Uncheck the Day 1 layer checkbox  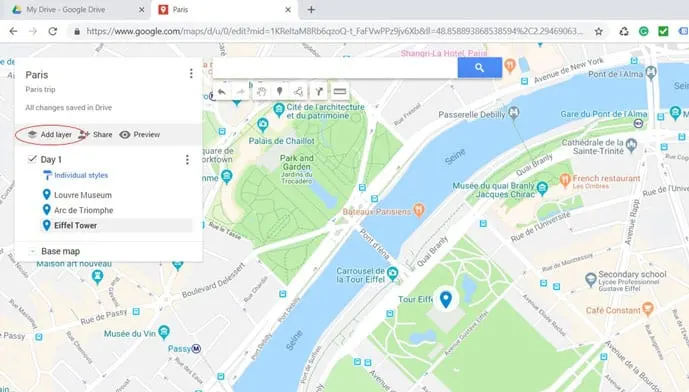[x=32, y=159]
